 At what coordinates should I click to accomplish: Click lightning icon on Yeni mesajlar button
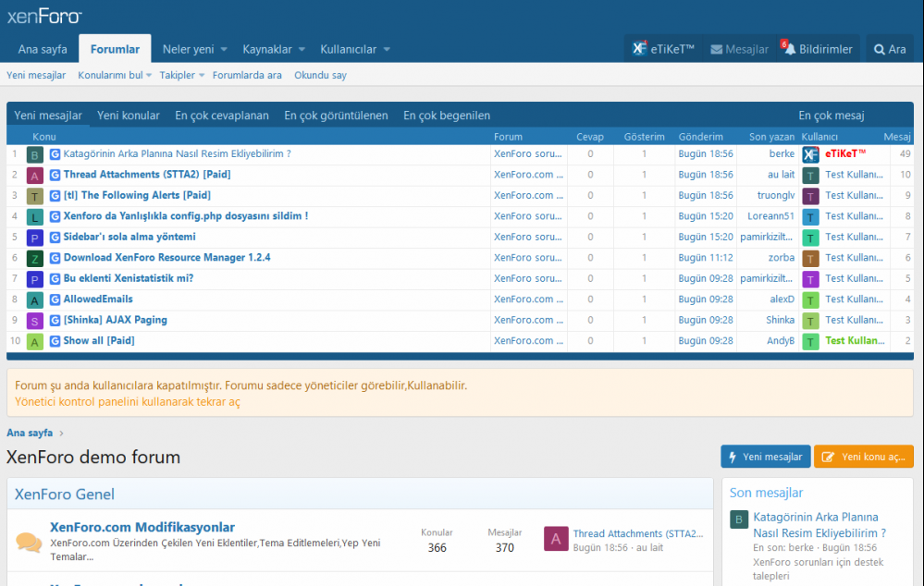[x=733, y=457]
